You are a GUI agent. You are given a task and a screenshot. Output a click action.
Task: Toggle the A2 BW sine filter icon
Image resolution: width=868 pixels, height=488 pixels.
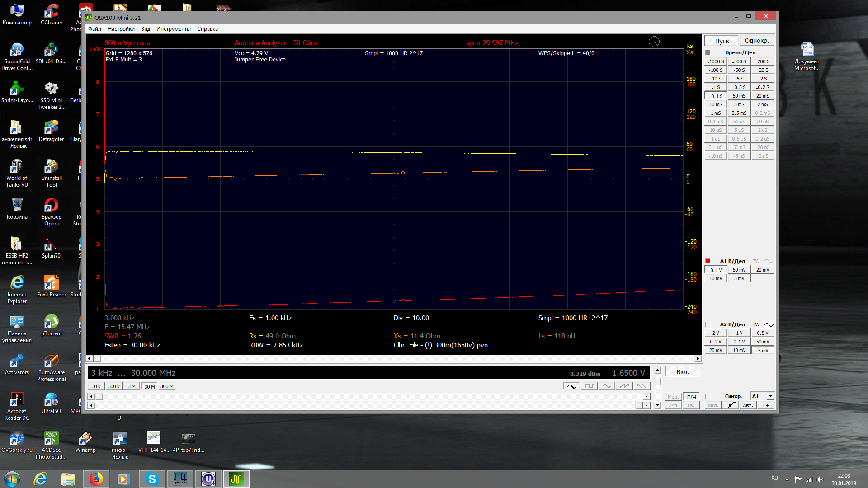(x=769, y=324)
